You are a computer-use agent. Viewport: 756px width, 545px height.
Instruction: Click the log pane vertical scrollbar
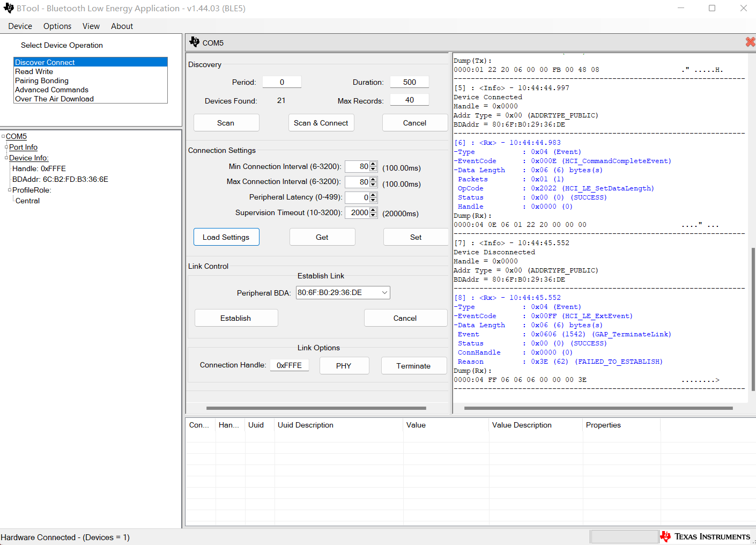[753, 319]
